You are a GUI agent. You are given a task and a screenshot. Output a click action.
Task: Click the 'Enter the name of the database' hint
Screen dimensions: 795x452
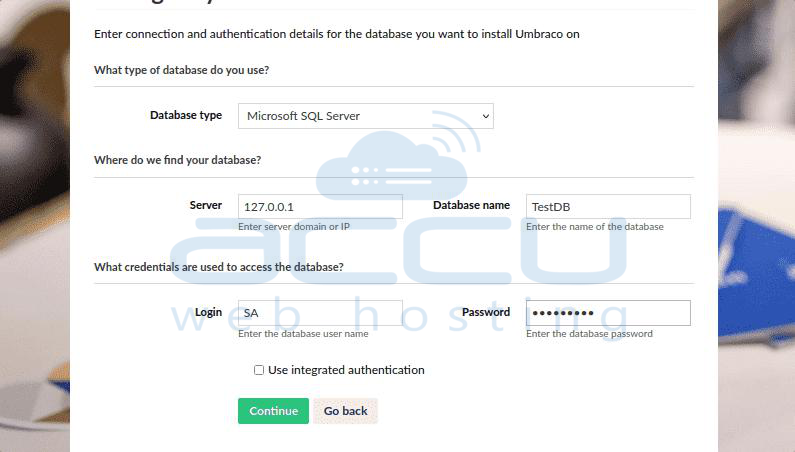click(595, 227)
